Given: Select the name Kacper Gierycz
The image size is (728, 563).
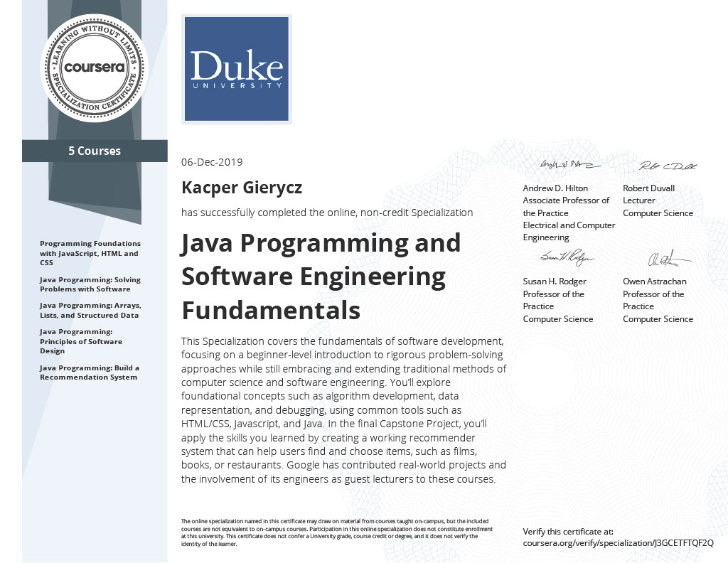Looking at the screenshot, I should click(x=242, y=188).
